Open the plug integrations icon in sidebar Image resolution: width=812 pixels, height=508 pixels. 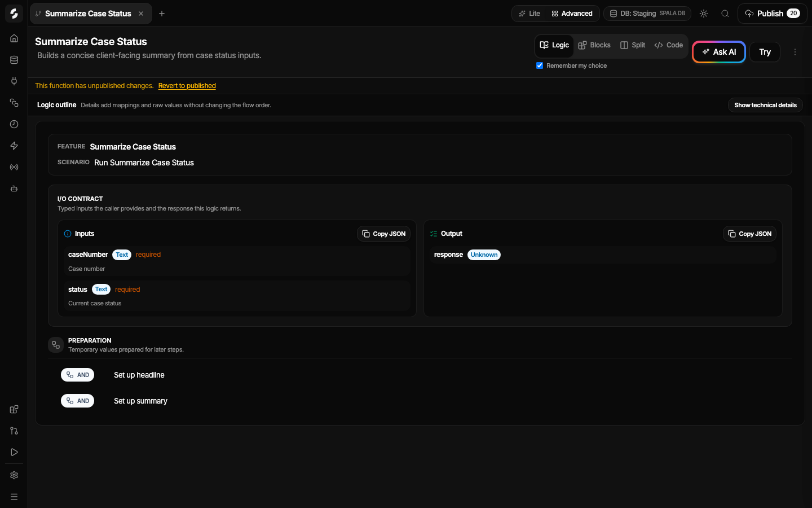point(14,81)
